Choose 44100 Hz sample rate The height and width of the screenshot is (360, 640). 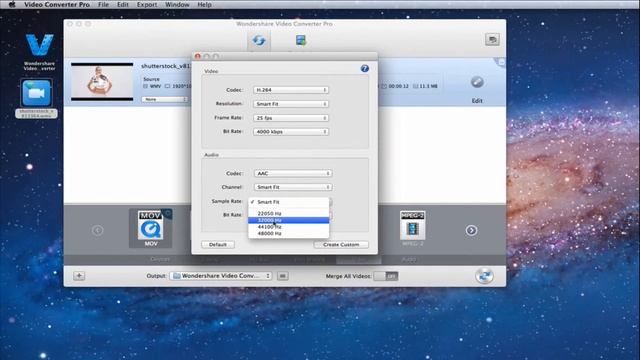click(x=289, y=227)
